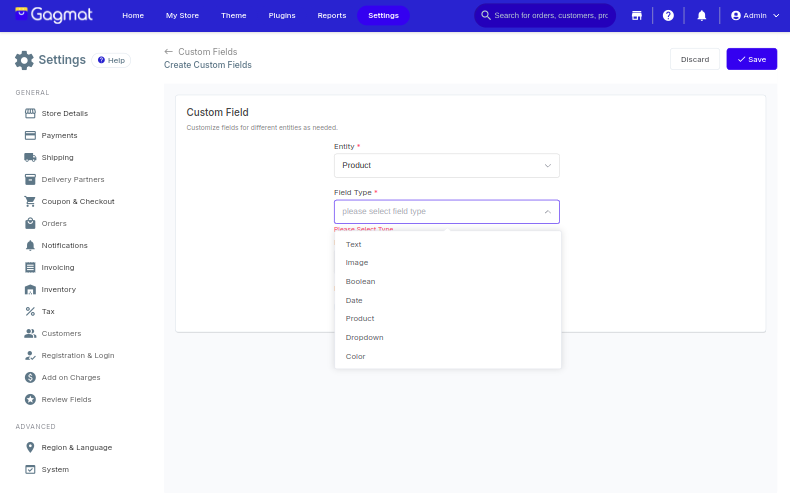Open the help question mark icon

668,16
